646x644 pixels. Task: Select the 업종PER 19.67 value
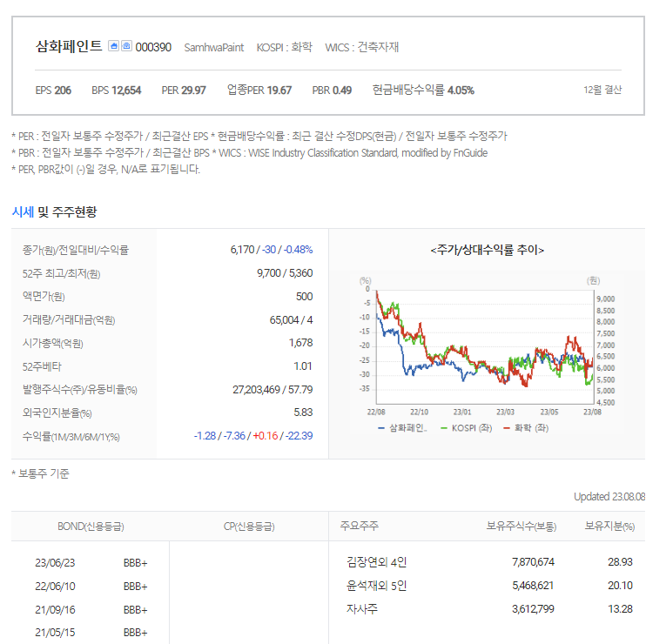[259, 90]
